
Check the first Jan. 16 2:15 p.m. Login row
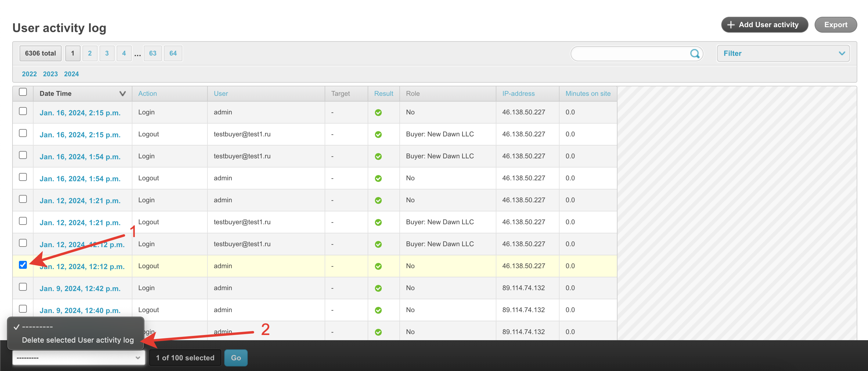[23, 111]
